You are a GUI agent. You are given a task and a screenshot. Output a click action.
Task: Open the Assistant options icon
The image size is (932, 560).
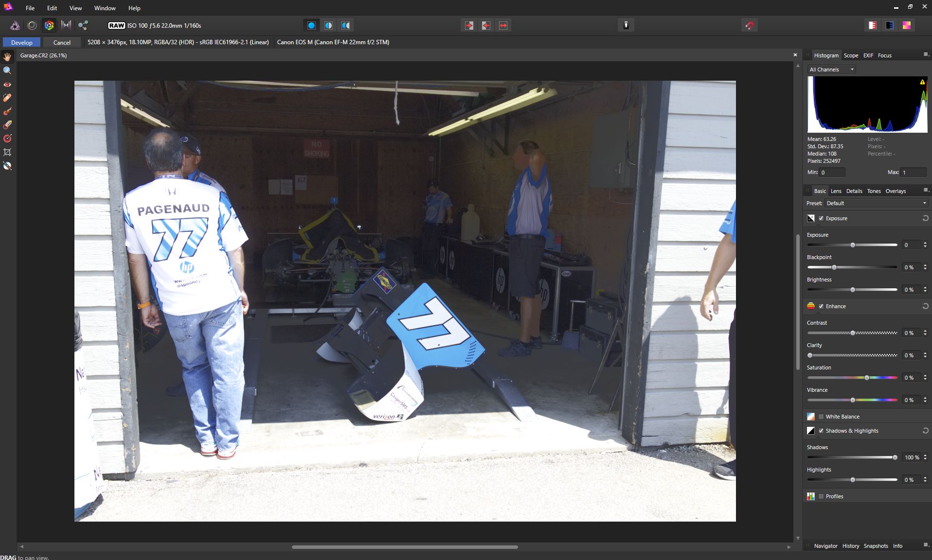(626, 25)
